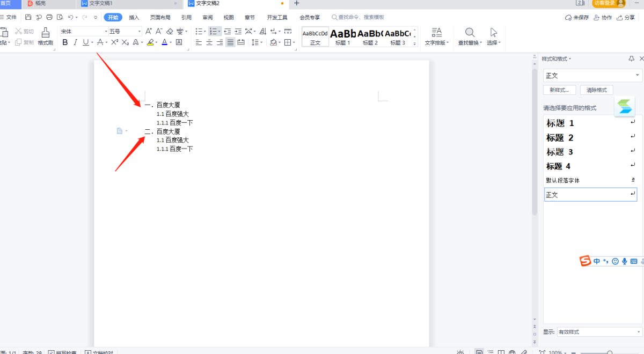
Task: Click the 新样式 (New Style) button
Action: pos(559,90)
